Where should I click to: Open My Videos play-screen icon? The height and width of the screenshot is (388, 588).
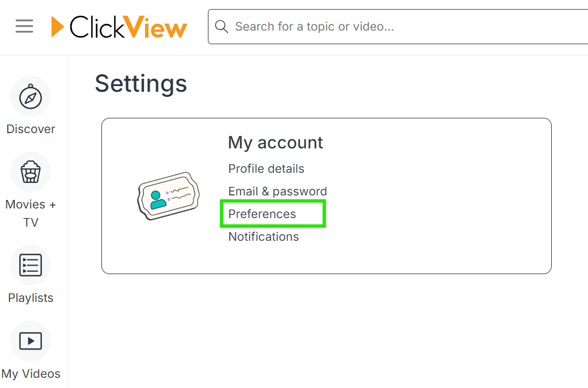(31, 341)
